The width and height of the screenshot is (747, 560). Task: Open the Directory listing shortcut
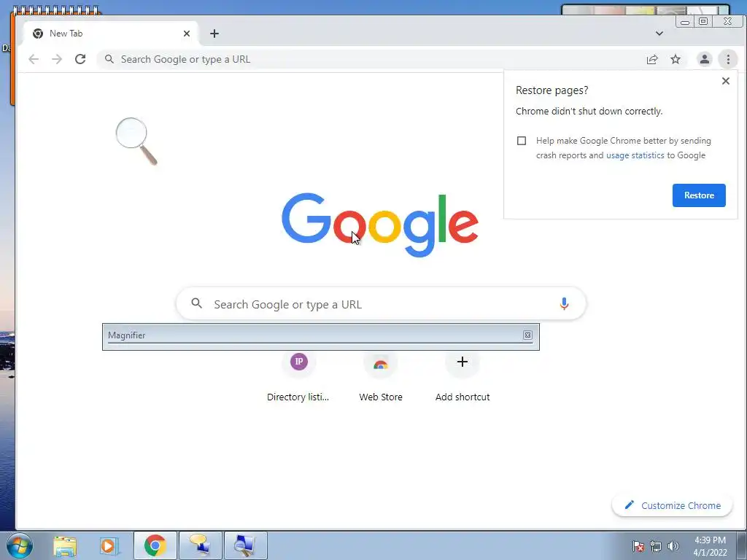(x=298, y=376)
